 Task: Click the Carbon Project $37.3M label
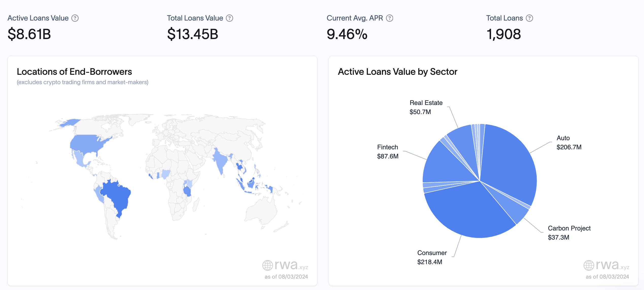tap(569, 233)
